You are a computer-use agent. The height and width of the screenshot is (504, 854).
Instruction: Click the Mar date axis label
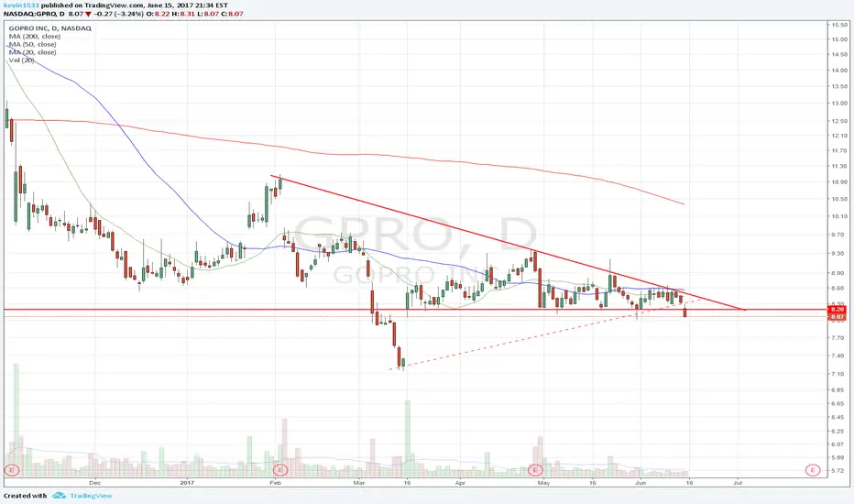[359, 483]
